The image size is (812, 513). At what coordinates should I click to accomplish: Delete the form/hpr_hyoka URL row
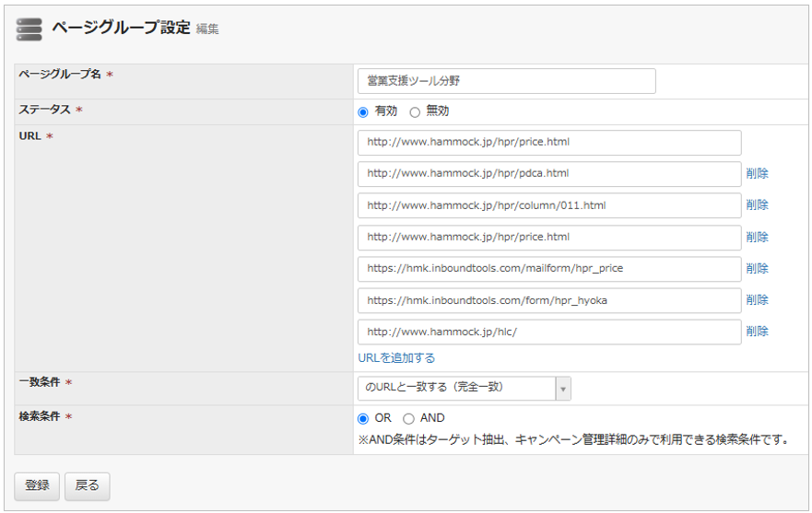point(757,299)
